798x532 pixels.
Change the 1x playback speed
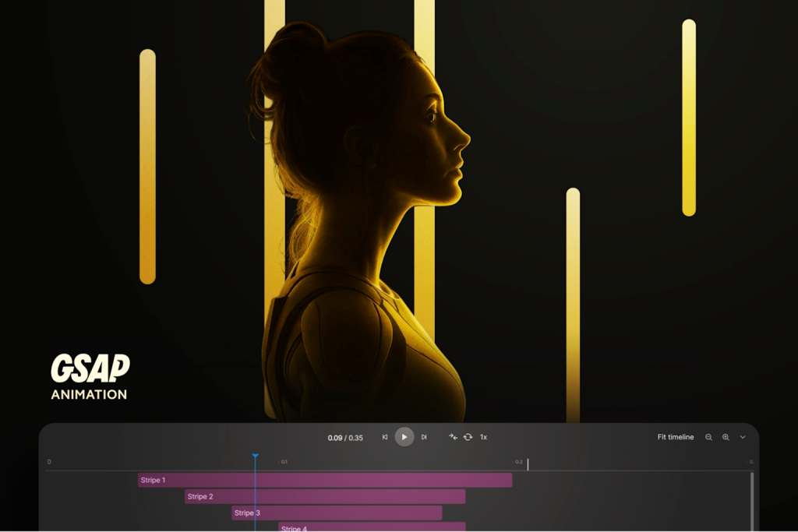(483, 437)
